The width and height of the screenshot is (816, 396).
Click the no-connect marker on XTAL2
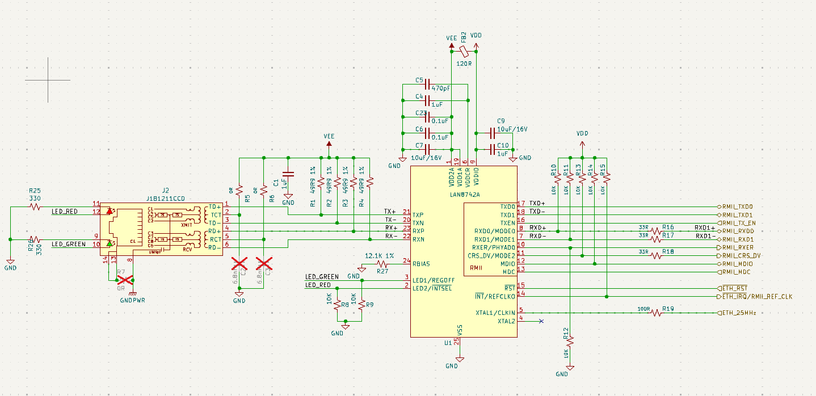pos(542,321)
